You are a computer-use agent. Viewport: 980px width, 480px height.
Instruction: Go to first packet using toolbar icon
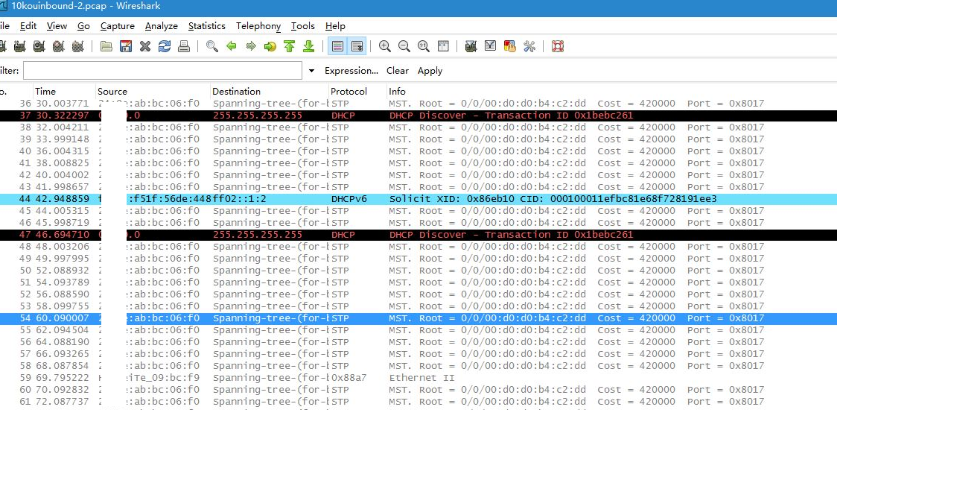[x=289, y=46]
